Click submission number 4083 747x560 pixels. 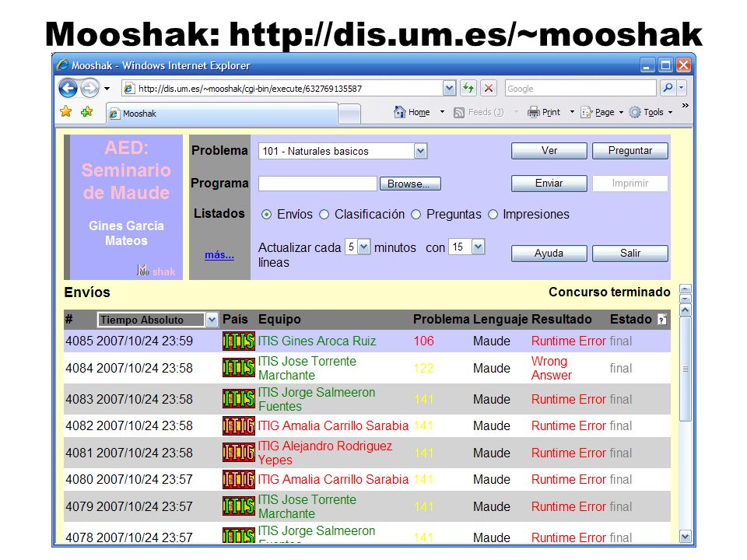click(79, 399)
